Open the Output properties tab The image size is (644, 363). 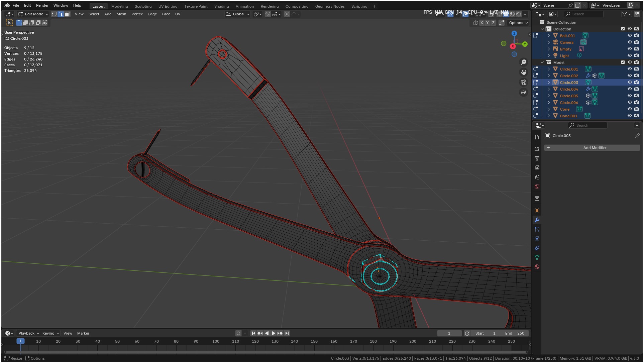537,158
